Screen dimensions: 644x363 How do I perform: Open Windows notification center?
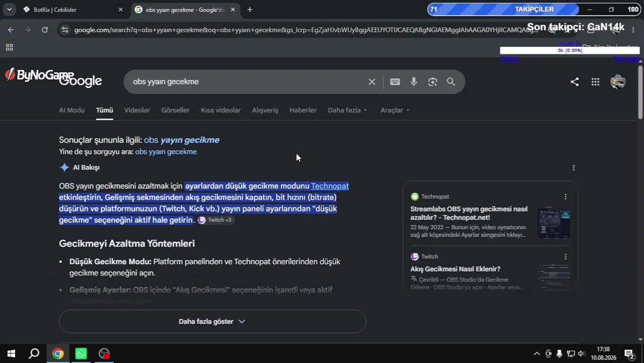point(629,353)
